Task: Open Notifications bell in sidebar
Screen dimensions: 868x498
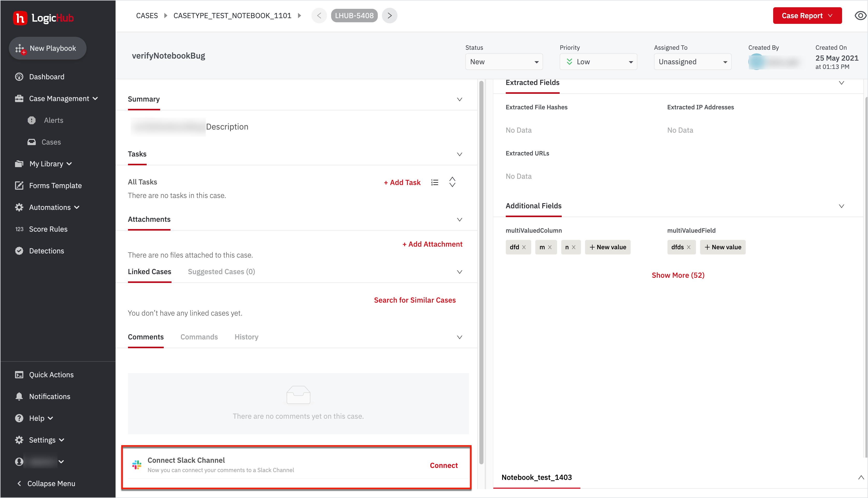Action: coord(19,396)
